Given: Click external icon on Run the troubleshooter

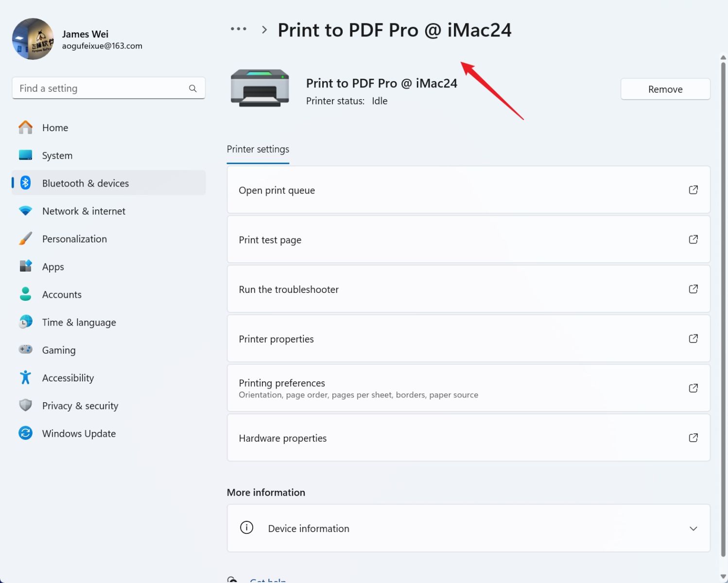Looking at the screenshot, I should click(x=693, y=289).
